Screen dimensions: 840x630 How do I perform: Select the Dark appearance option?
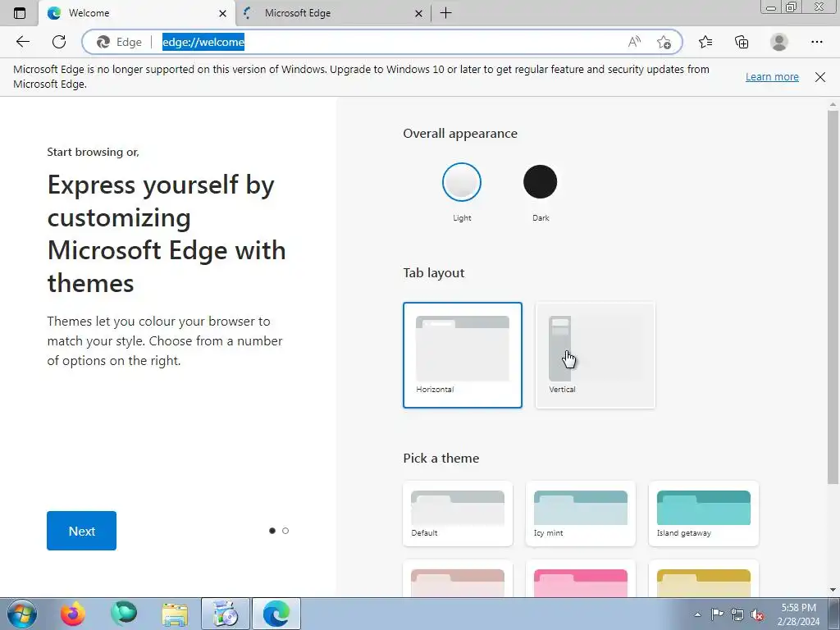[540, 182]
